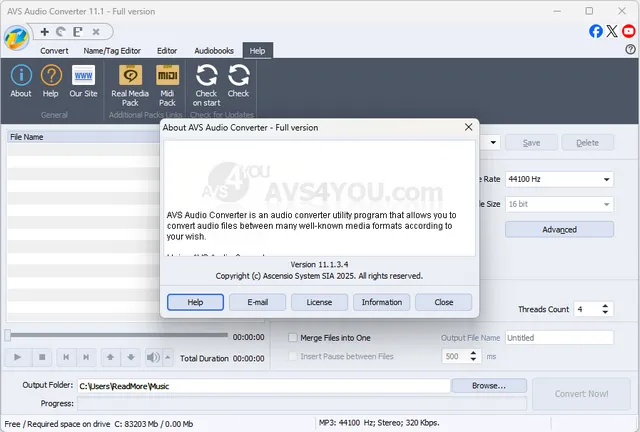Click the Check for updates icon
Viewport: 640px width, 432px height.
point(238,78)
